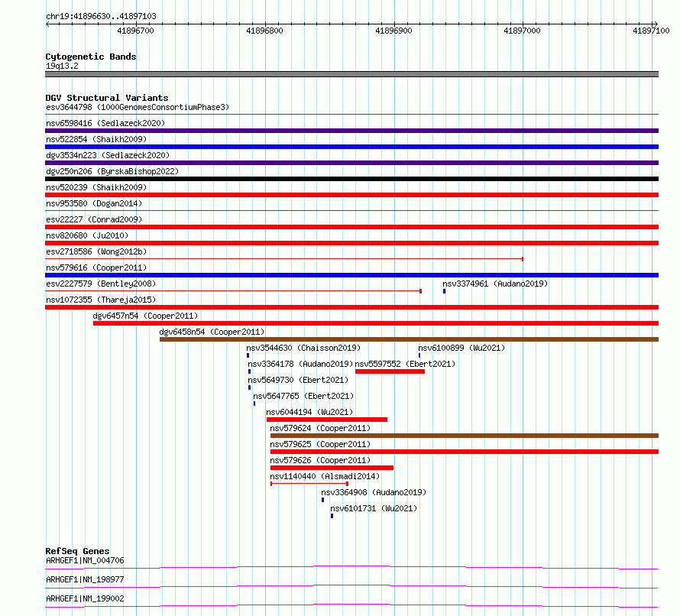Click the nsv5649730 (Ebert2021) label
The height and width of the screenshot is (616, 680).
[x=298, y=380]
